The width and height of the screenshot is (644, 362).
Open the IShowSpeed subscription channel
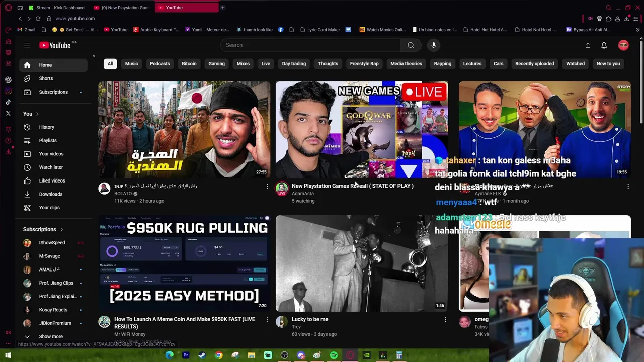tap(53, 243)
